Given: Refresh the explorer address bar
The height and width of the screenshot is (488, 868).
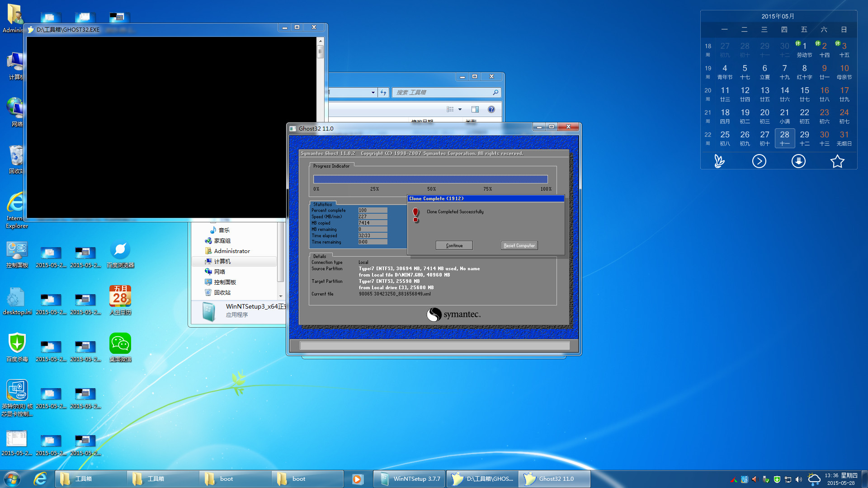Looking at the screenshot, I should 383,92.
